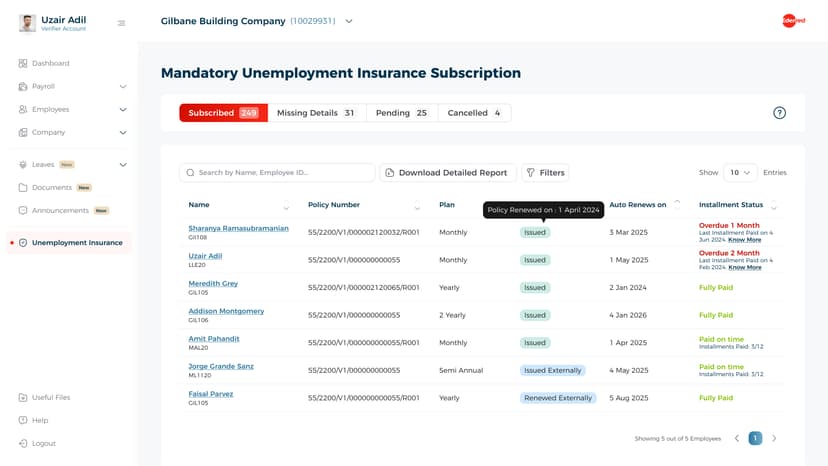The image size is (828, 466).
Task: Click Renewed Externally status badge
Action: pos(558,398)
